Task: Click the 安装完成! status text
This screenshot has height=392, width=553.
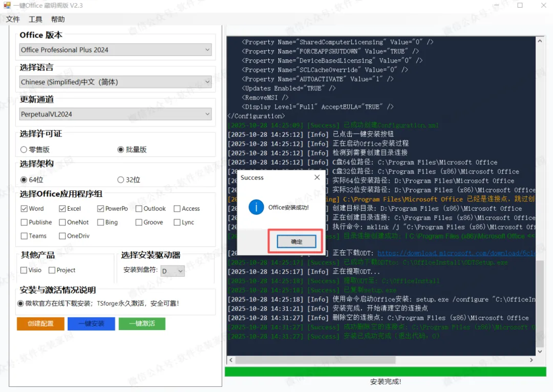Action: [386, 381]
